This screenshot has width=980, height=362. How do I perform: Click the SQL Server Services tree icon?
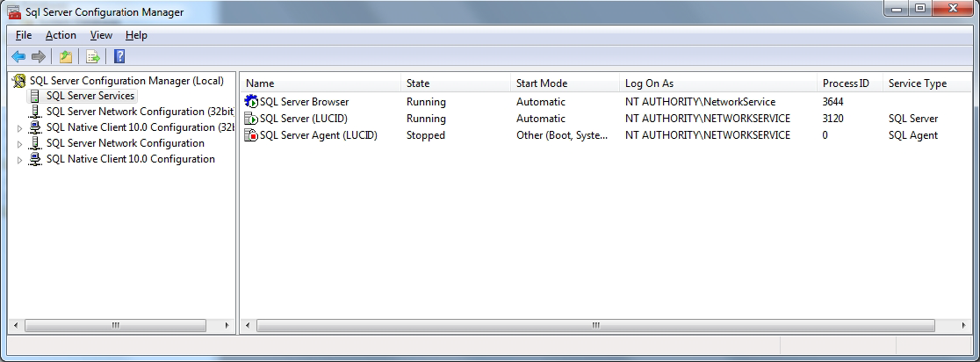(x=36, y=97)
